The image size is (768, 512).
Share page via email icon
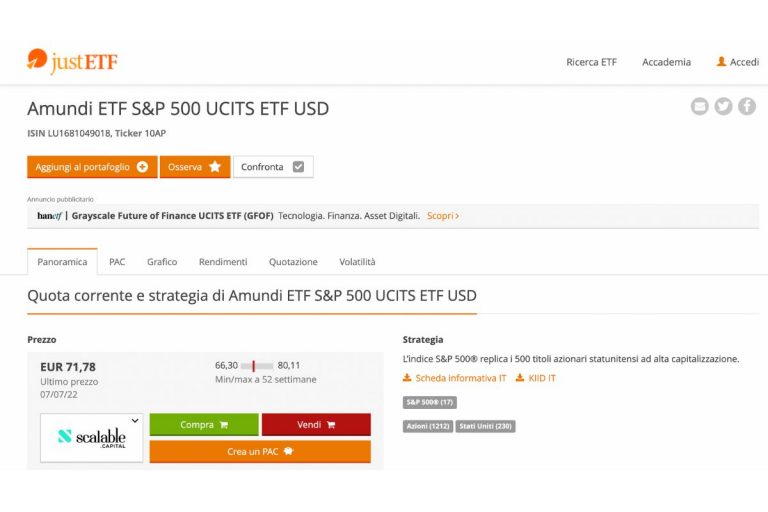point(699,106)
